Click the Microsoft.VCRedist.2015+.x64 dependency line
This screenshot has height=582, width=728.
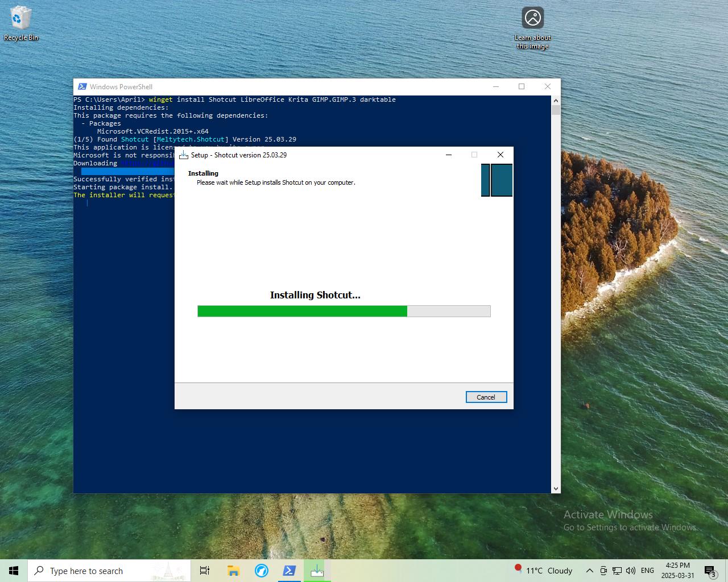[x=152, y=131]
